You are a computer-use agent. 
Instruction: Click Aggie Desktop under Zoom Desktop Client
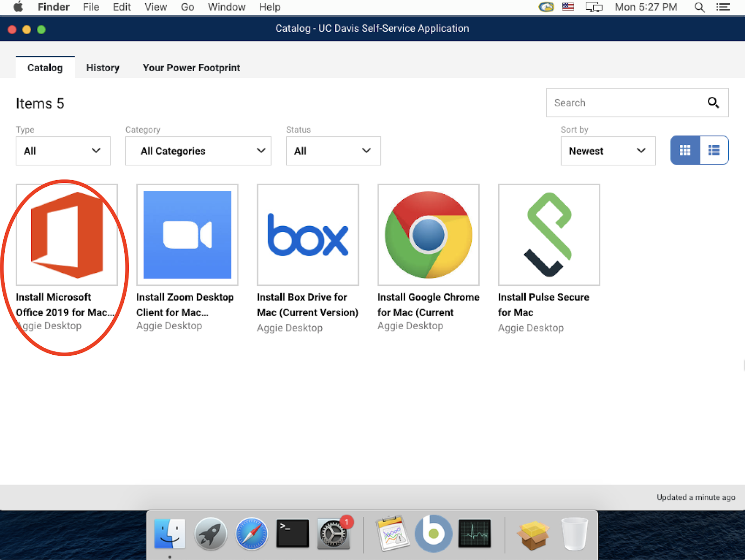(169, 326)
